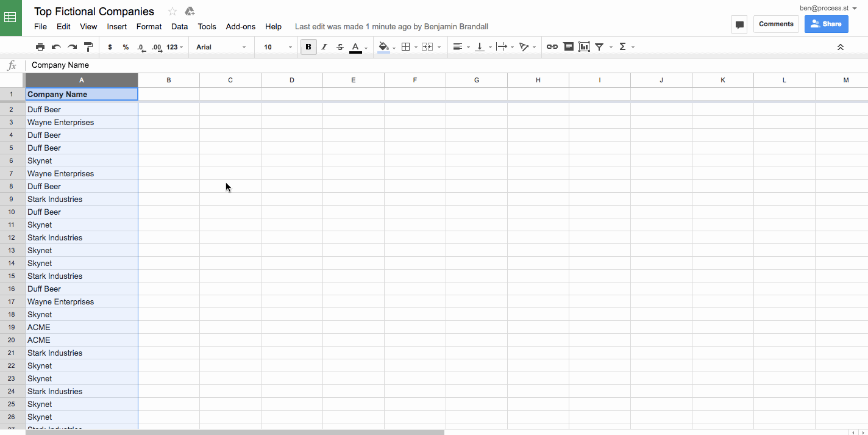The image size is (868, 435).
Task: Insert a chart
Action: [x=584, y=47]
